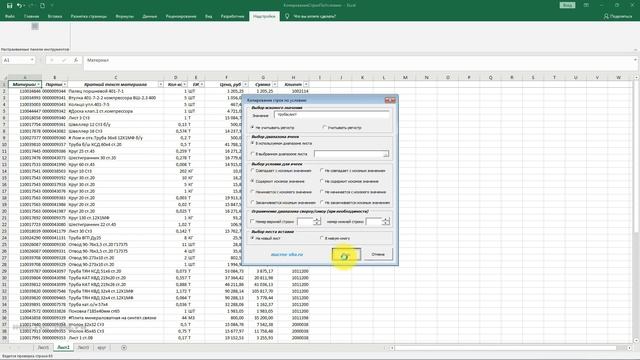This screenshot has height=360, width=640.
Task: Click the Undo arrow icon
Action: [19, 5]
